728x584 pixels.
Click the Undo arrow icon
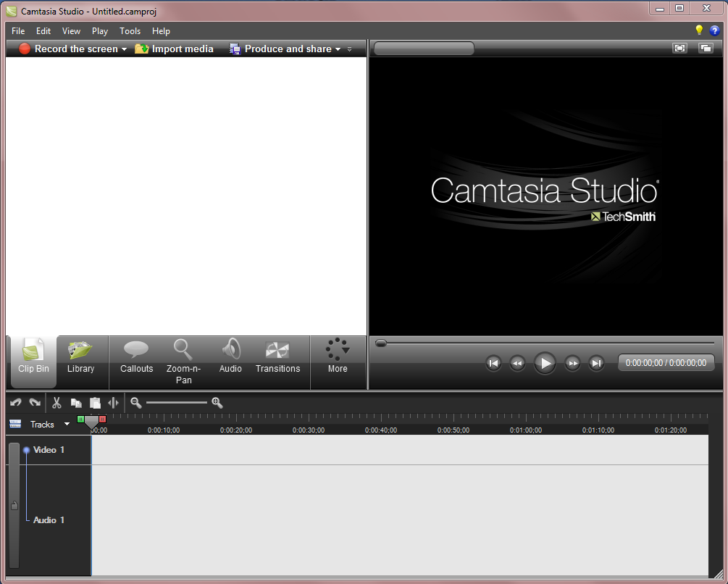point(16,402)
